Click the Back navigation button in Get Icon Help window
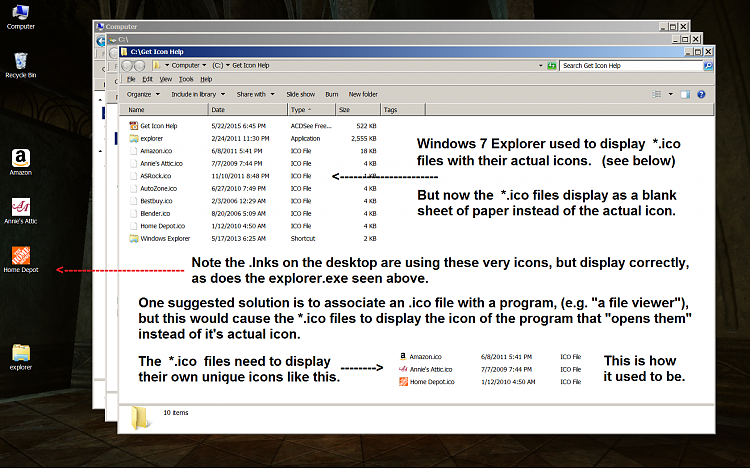Viewport: 750px width, 469px height. coord(127,65)
